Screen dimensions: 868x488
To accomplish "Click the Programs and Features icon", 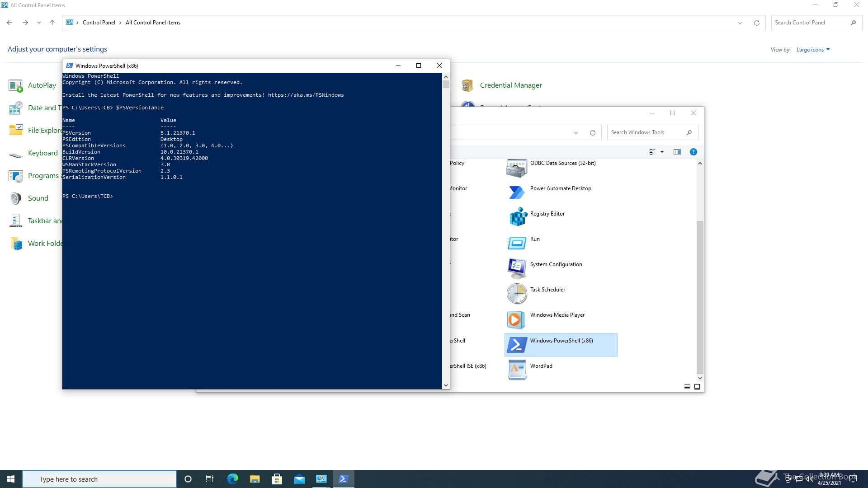I will (16, 176).
